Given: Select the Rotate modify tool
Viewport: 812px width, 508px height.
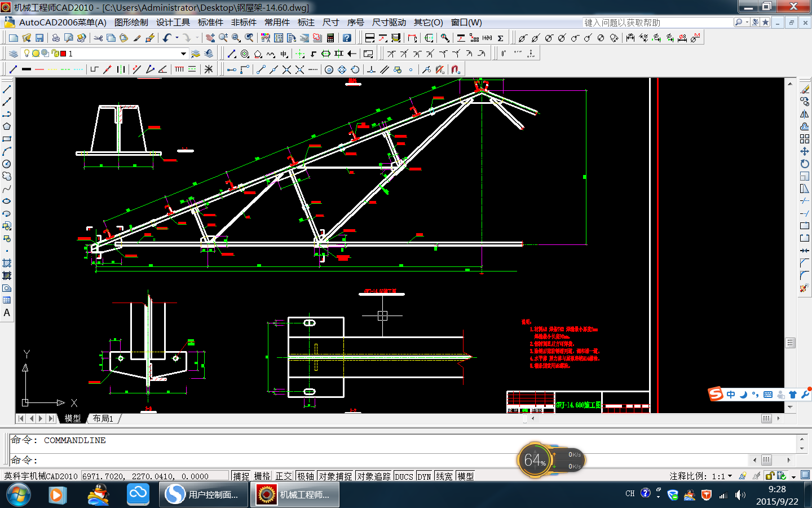Looking at the screenshot, I should (x=805, y=164).
